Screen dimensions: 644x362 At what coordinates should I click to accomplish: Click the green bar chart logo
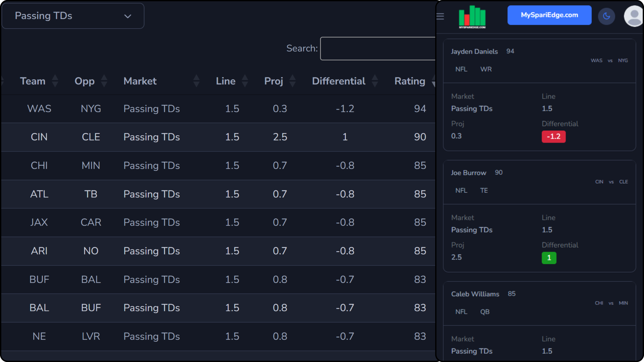472,17
